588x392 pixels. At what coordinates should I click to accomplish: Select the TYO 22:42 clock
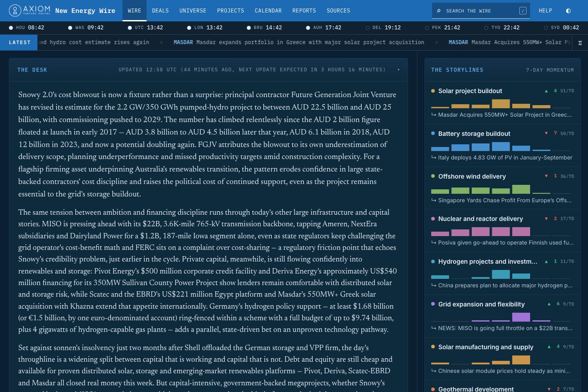tap(502, 28)
